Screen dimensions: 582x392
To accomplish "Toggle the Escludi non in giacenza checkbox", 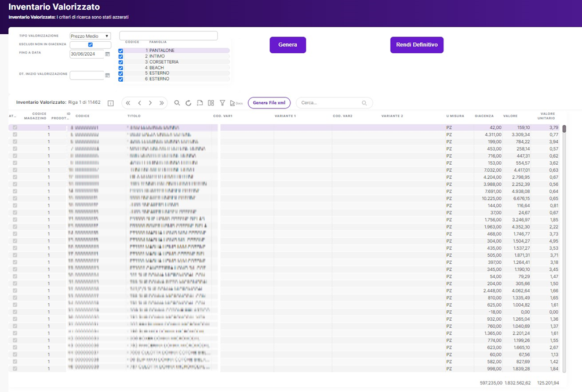I will [90, 45].
